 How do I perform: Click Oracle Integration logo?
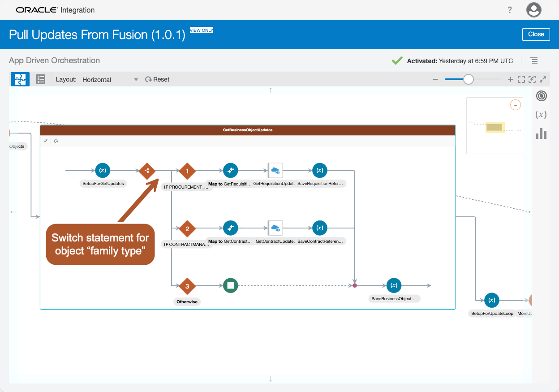click(55, 10)
